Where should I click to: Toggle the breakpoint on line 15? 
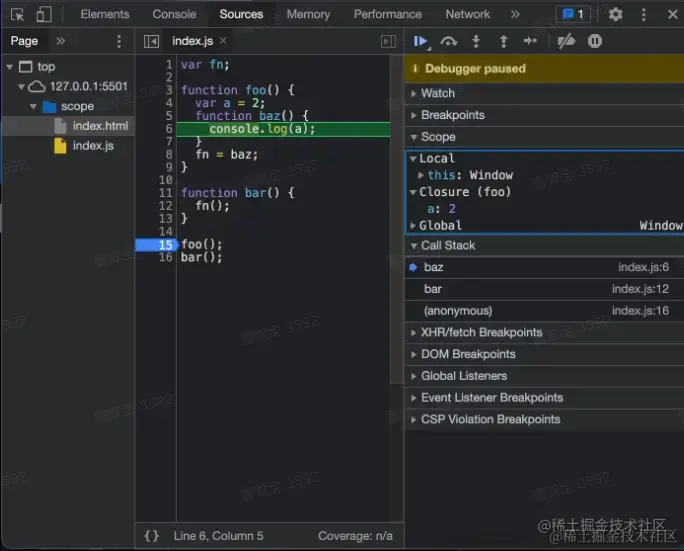tap(157, 245)
